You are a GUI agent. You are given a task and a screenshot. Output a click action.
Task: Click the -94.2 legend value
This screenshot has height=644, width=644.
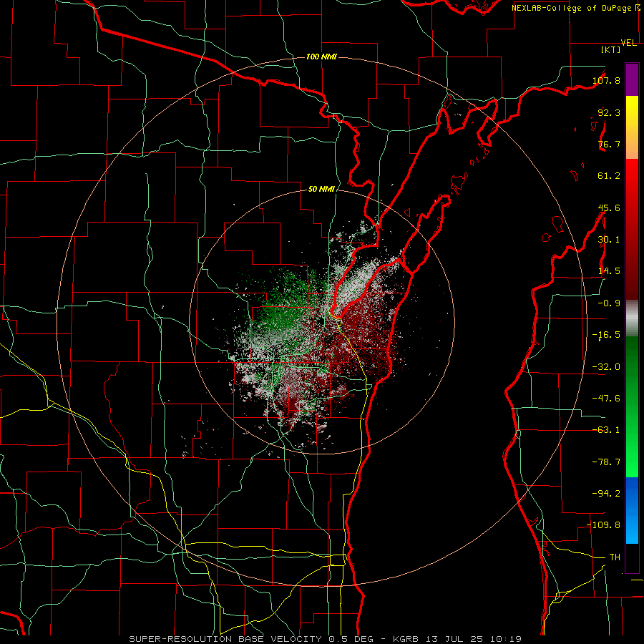point(606,494)
